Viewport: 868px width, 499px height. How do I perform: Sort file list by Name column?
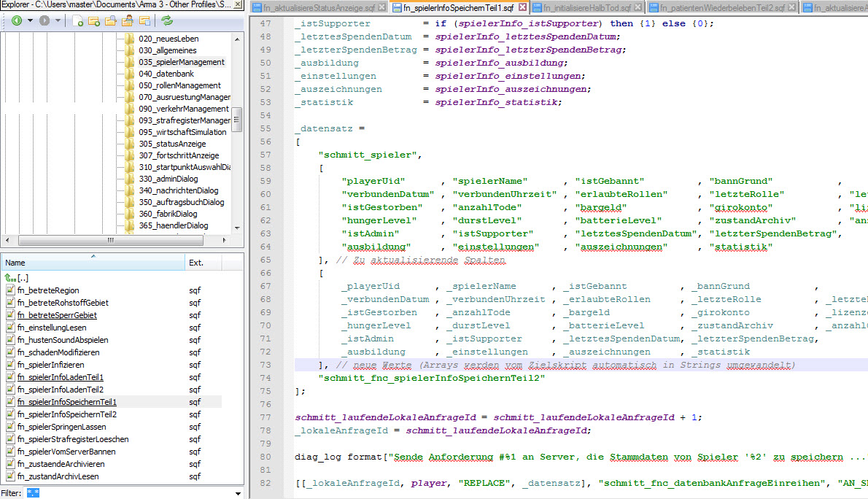click(x=93, y=263)
